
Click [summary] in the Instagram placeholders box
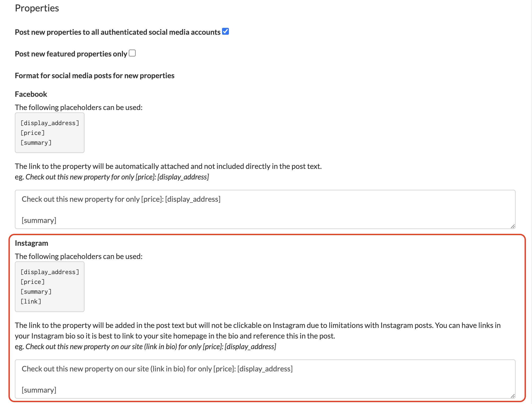36,292
